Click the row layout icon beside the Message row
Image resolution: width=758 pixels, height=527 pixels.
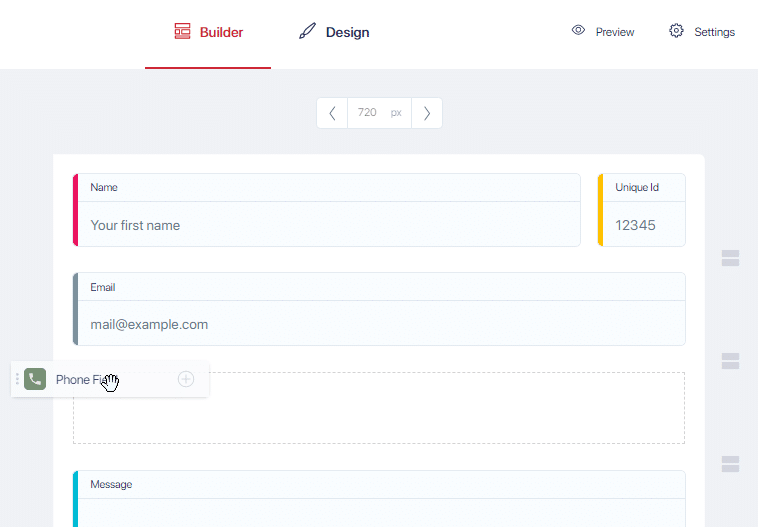(730, 464)
